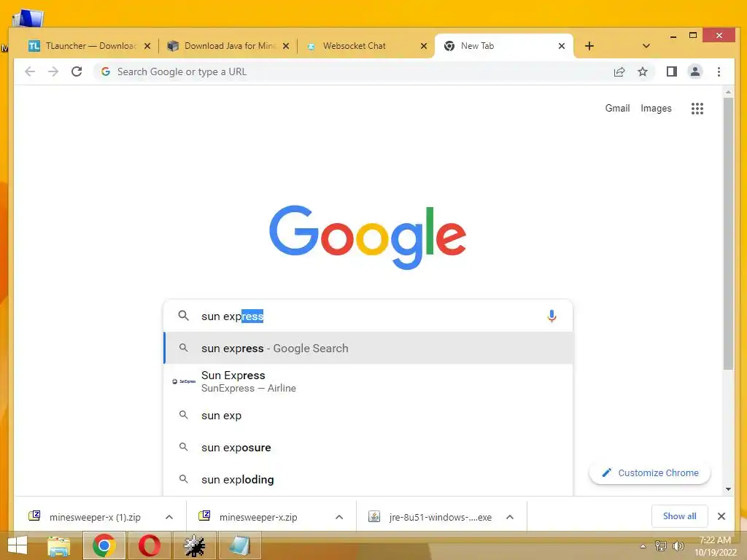The width and height of the screenshot is (747, 560).
Task: Open the profile avatar menu
Action: point(695,72)
